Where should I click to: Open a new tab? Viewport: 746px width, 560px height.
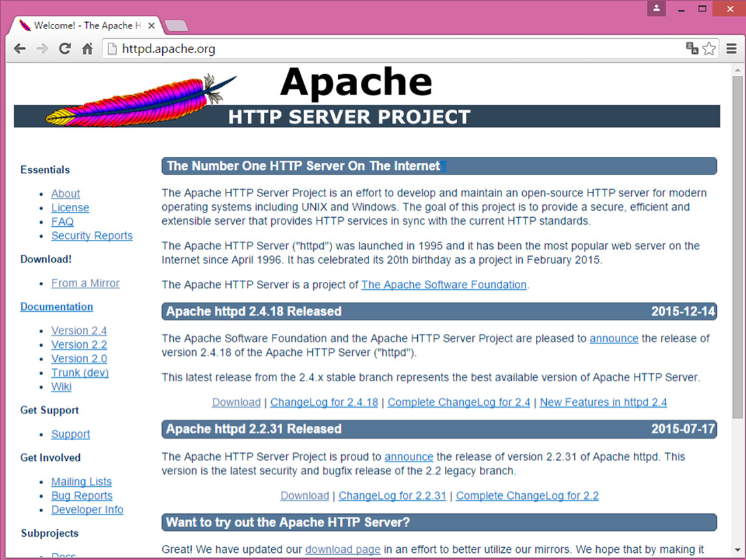click(x=176, y=26)
